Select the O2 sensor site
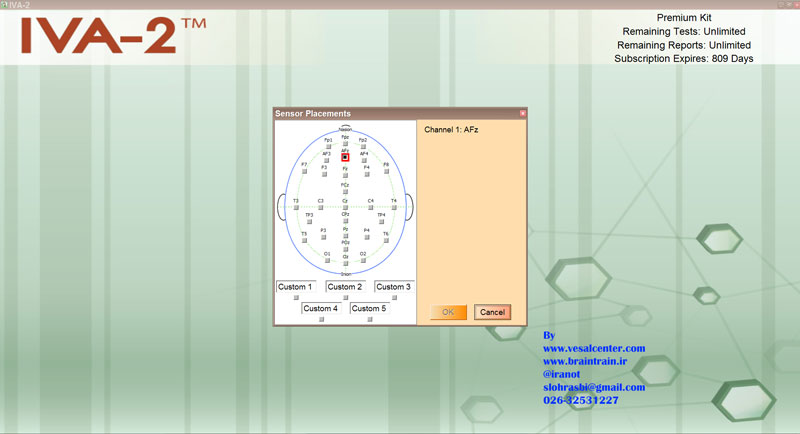This screenshot has width=800, height=434. (363, 260)
